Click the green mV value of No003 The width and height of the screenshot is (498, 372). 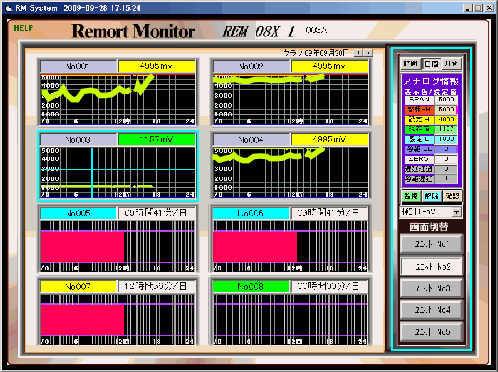point(157,139)
